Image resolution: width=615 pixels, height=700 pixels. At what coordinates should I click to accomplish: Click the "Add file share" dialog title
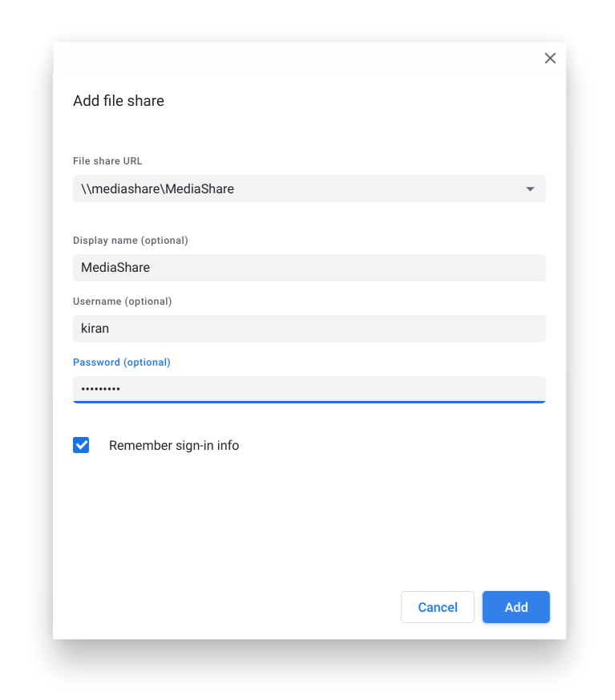[x=119, y=101]
